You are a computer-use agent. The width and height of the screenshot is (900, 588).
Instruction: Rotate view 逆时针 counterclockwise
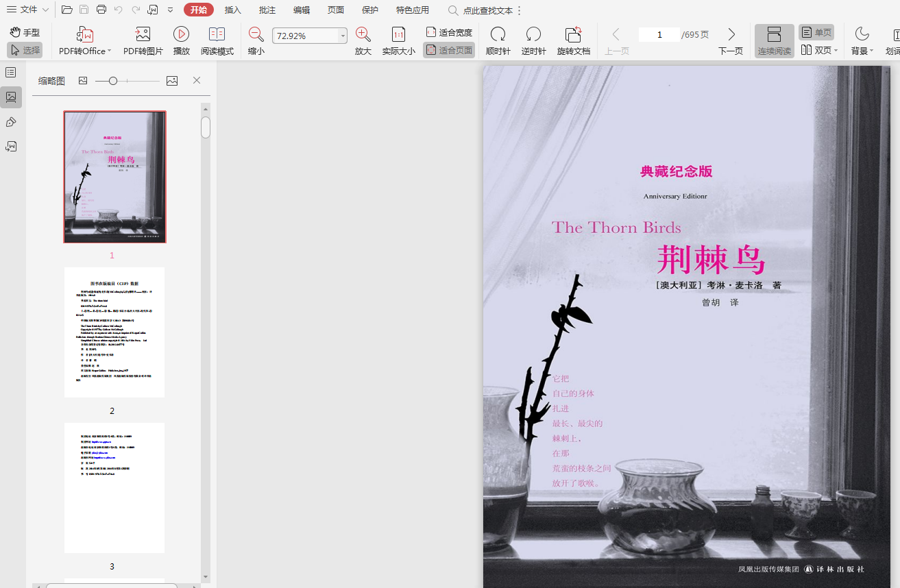coord(533,41)
